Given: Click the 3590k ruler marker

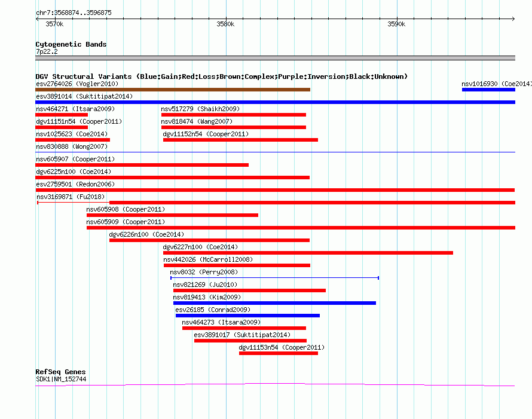Looking at the screenshot, I should tap(397, 24).
